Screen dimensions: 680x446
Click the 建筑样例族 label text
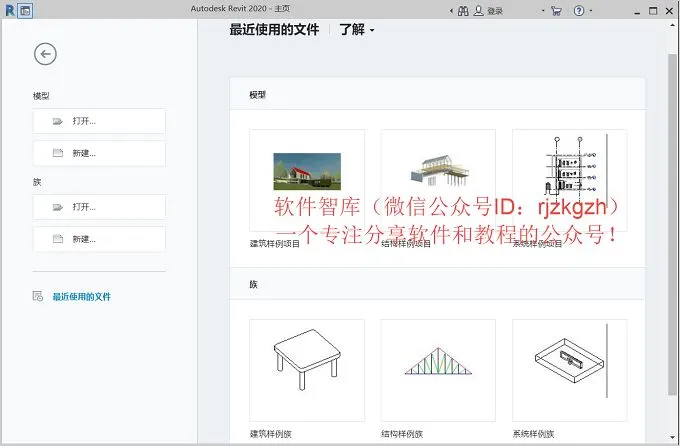271,434
